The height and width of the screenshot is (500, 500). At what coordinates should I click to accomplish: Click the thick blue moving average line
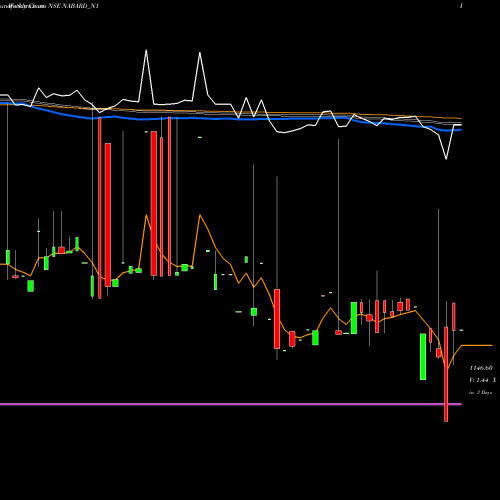pyautogui.click(x=231, y=118)
